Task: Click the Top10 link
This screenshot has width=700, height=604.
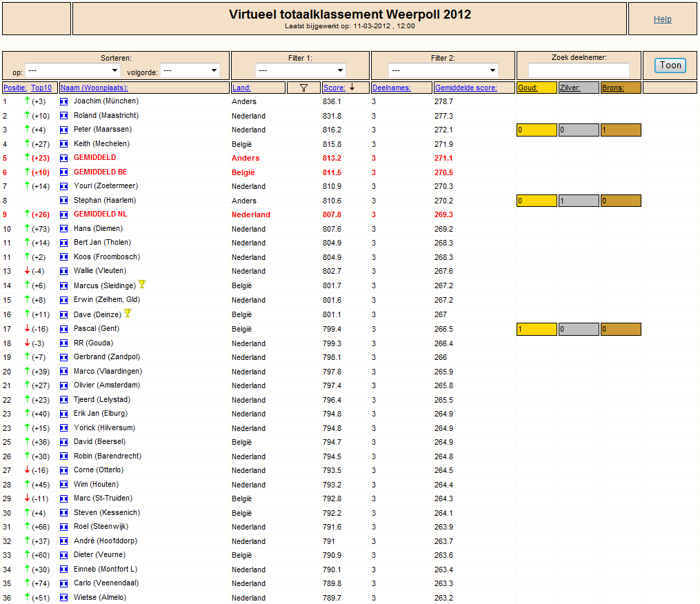Action: point(41,88)
